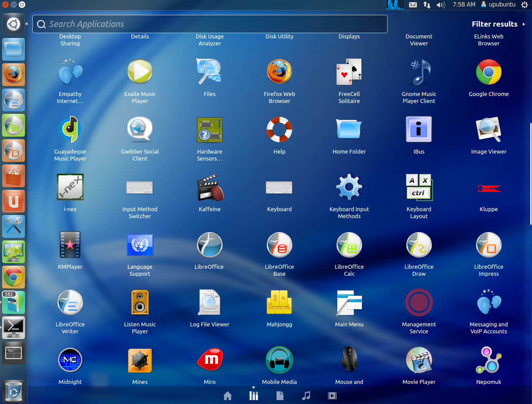
Task: Open the Mines game
Action: tap(140, 360)
